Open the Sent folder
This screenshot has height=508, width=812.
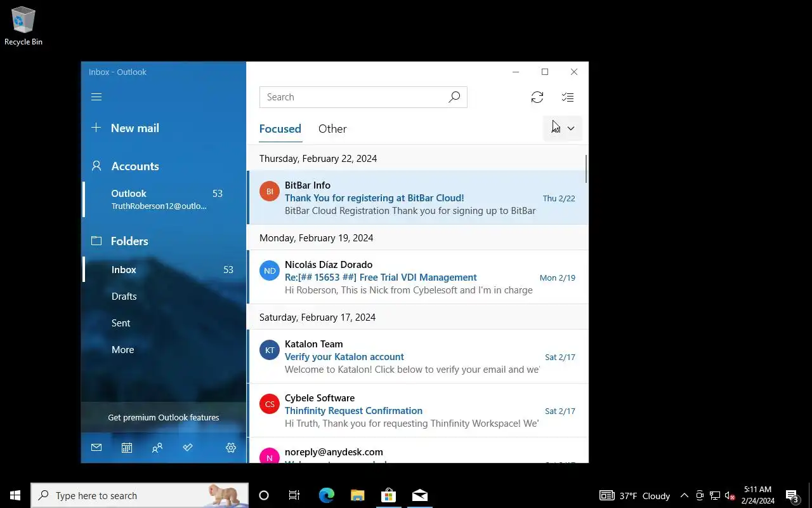coord(164,323)
